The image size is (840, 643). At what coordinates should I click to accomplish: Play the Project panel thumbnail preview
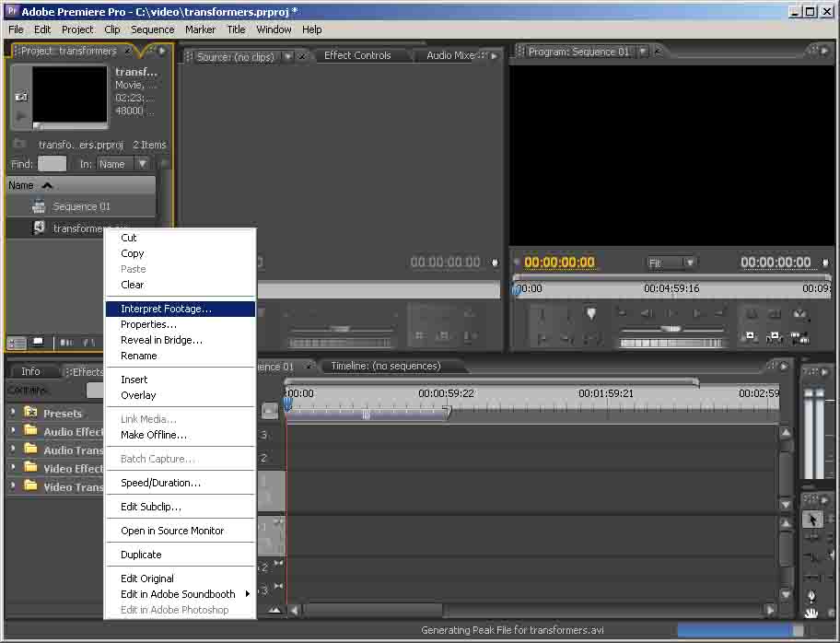click(x=21, y=116)
